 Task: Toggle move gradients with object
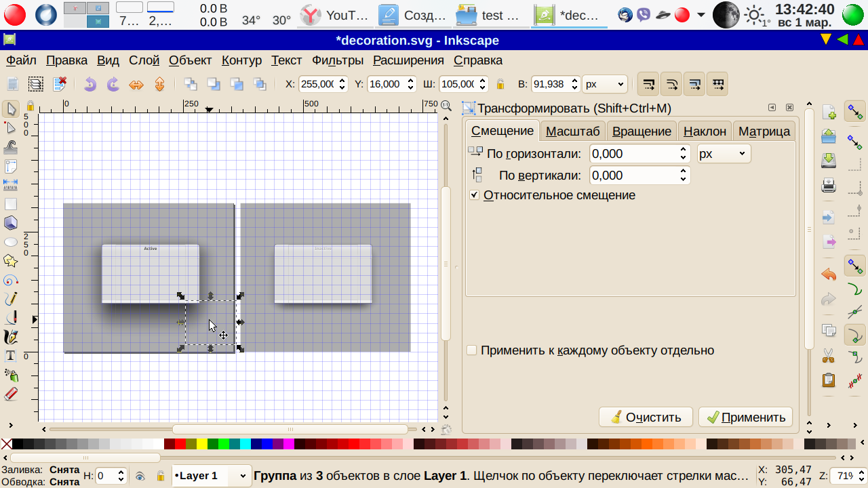coord(695,84)
